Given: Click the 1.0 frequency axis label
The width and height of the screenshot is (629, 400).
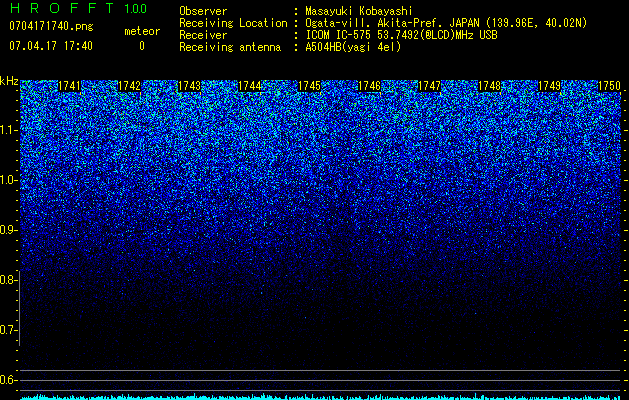Looking at the screenshot, I should point(7,180).
